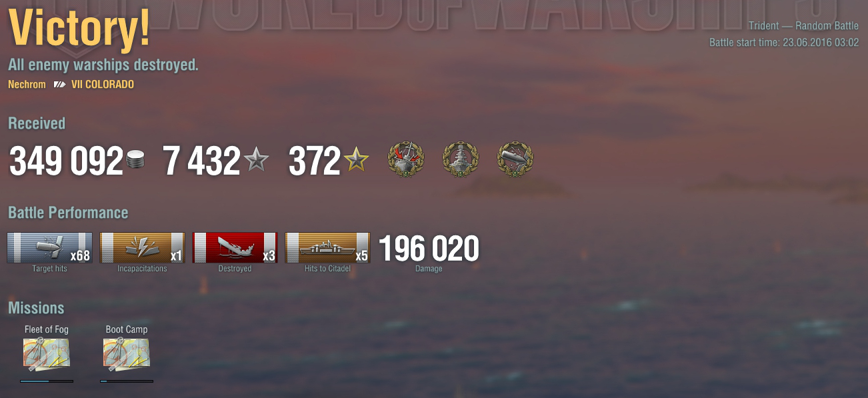Select the Target hits ribbon
Screen dimensions: 868x398
(x=50, y=248)
